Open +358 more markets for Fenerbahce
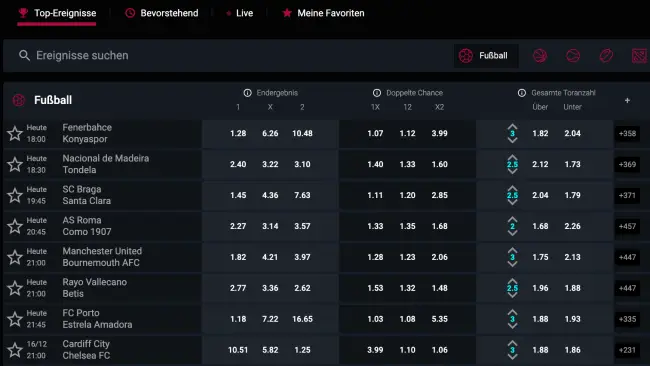The image size is (650, 366). [x=627, y=133]
